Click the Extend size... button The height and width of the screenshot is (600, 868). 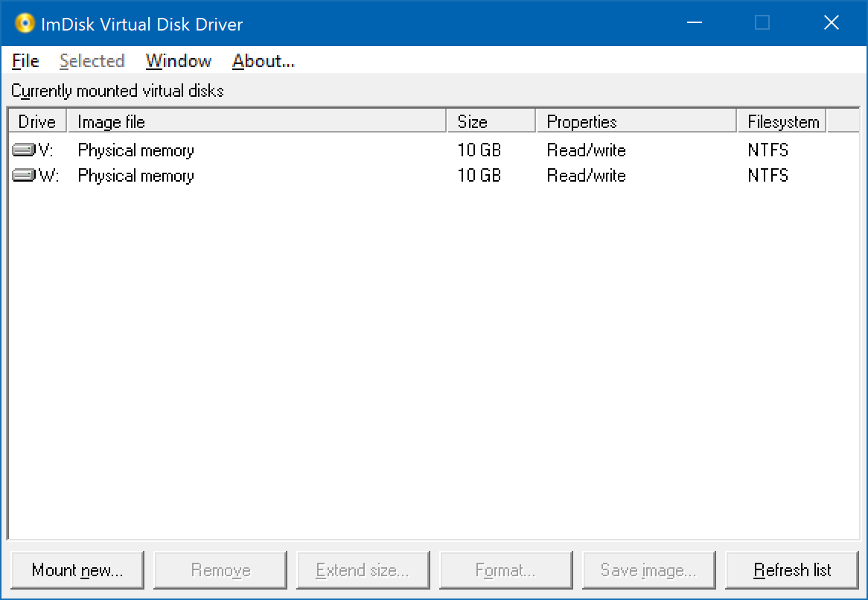[363, 569]
